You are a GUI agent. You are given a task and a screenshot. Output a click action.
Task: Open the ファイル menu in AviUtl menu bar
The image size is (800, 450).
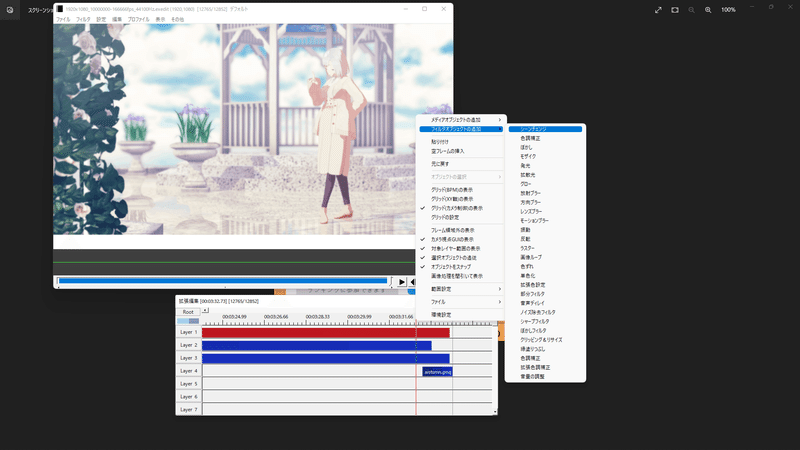click(x=63, y=19)
